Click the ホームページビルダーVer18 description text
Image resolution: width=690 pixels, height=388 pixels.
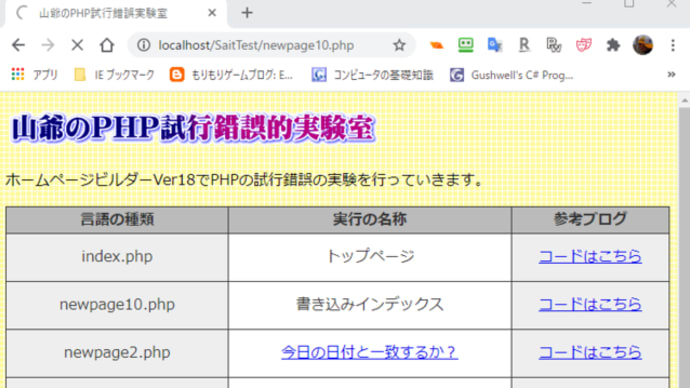click(x=245, y=179)
